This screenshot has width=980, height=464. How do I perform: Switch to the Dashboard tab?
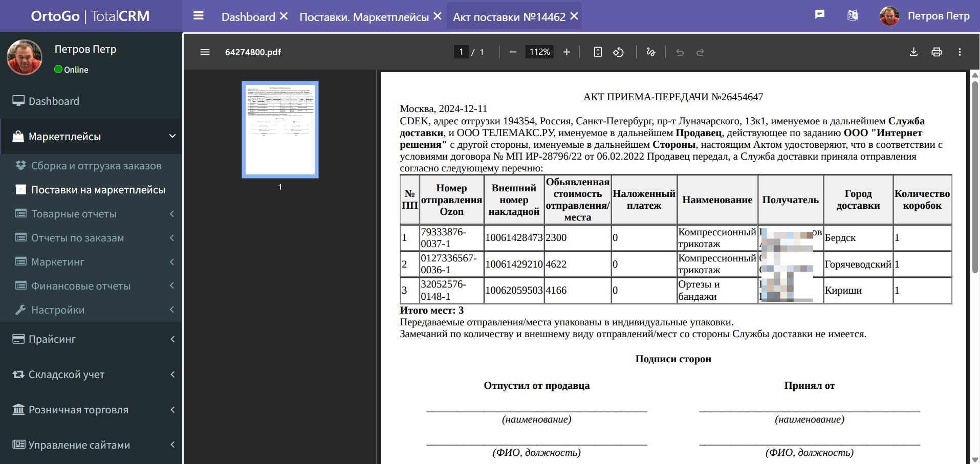(248, 17)
